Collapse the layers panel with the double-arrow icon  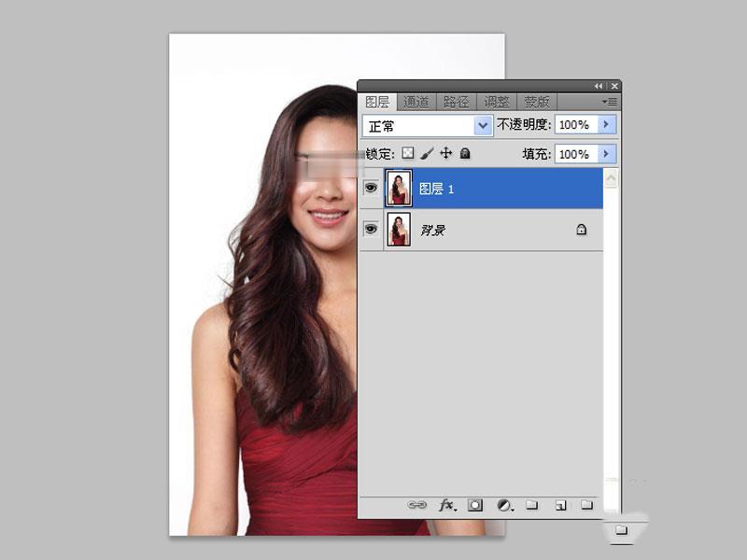pyautogui.click(x=599, y=86)
